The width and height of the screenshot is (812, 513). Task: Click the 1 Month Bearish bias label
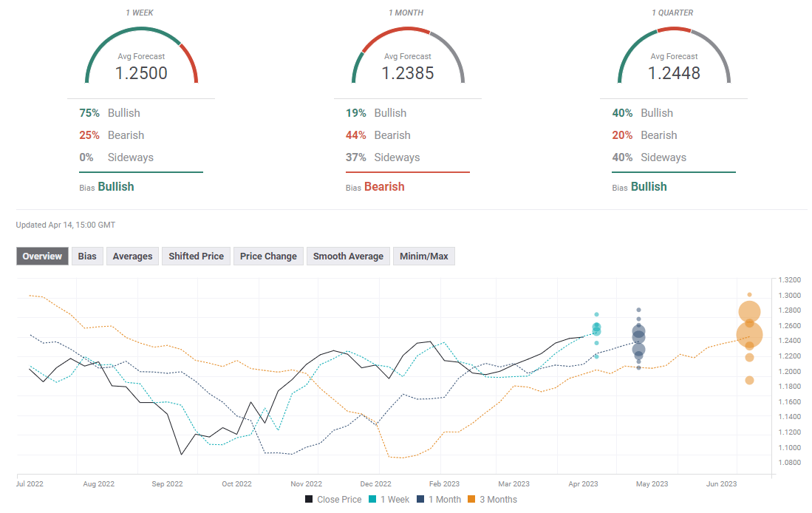(x=383, y=187)
